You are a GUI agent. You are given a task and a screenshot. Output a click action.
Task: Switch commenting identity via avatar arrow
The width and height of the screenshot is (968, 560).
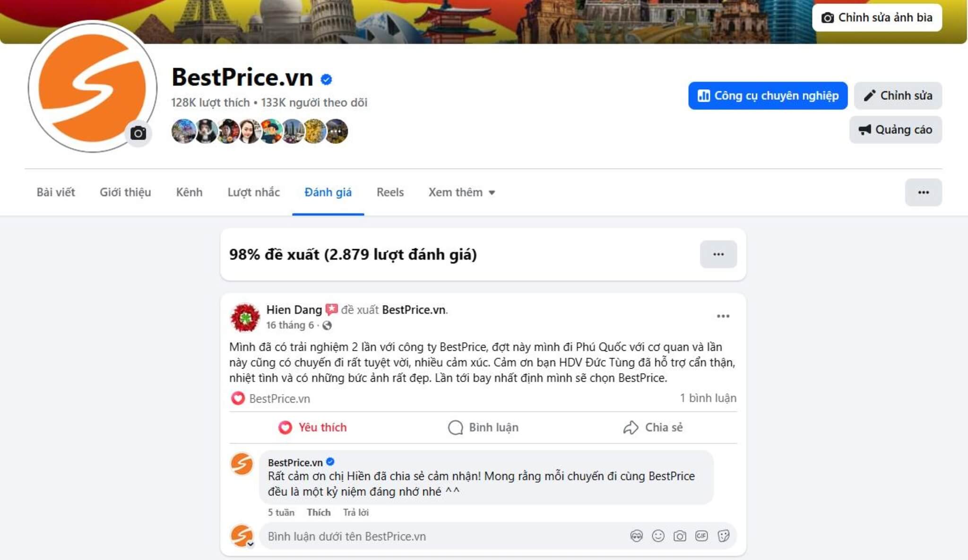[x=251, y=544]
